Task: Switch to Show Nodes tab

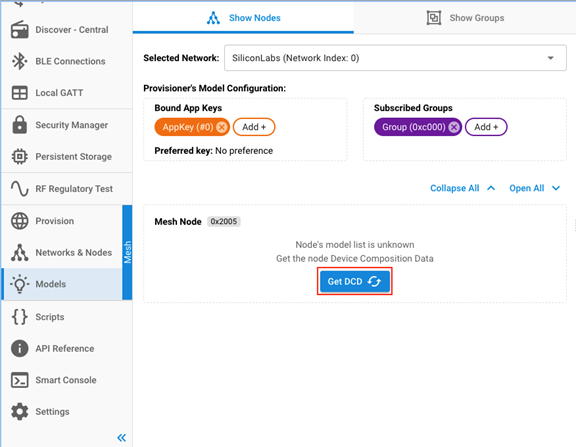Action: [244, 18]
